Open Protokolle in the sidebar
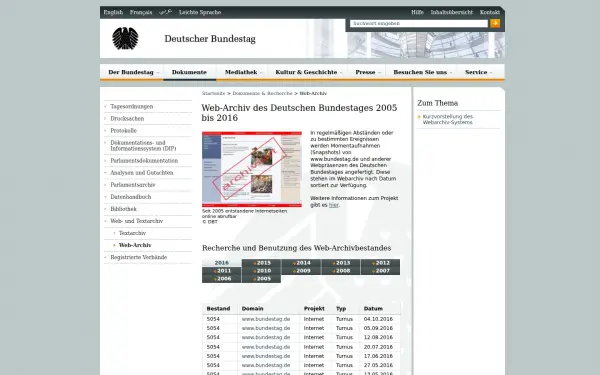The height and width of the screenshot is (375, 600). click(123, 130)
